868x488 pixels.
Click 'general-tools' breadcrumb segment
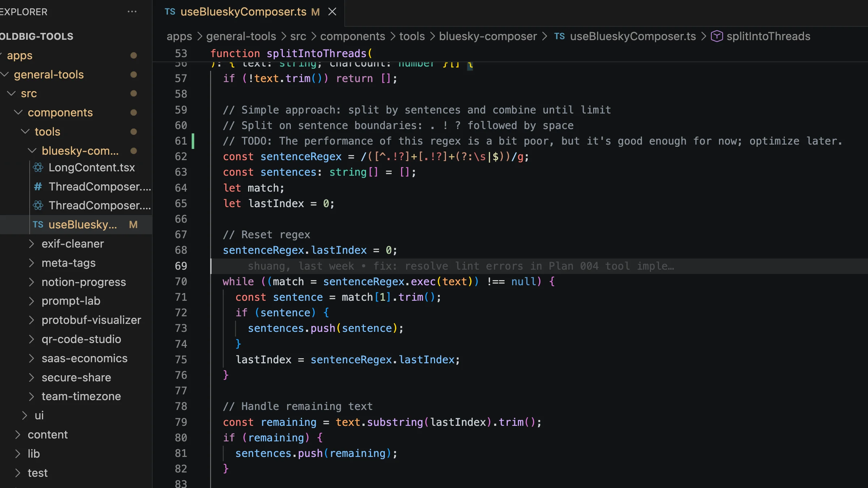point(241,36)
